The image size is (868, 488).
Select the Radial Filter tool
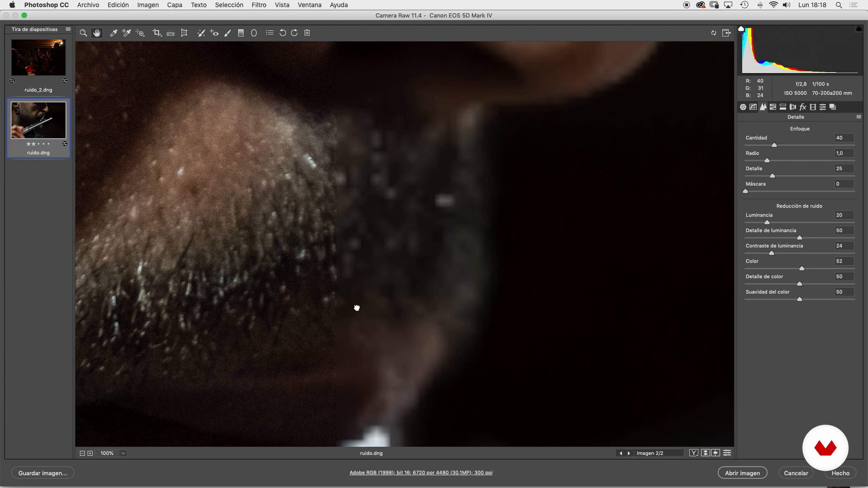(254, 33)
